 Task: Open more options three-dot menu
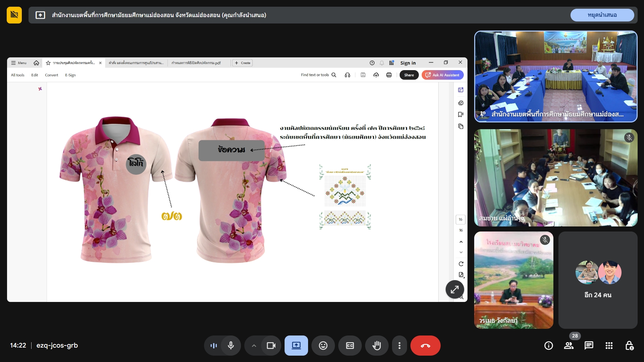[x=399, y=346]
